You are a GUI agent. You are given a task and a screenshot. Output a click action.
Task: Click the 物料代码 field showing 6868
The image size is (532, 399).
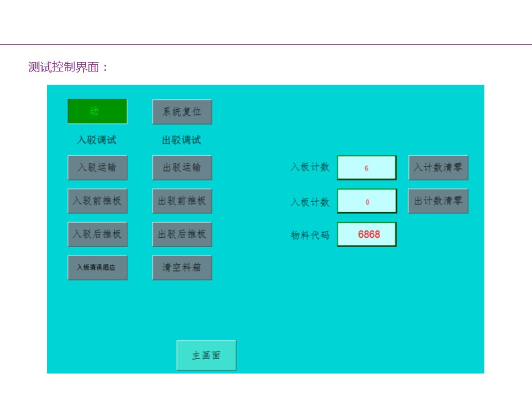[367, 234]
